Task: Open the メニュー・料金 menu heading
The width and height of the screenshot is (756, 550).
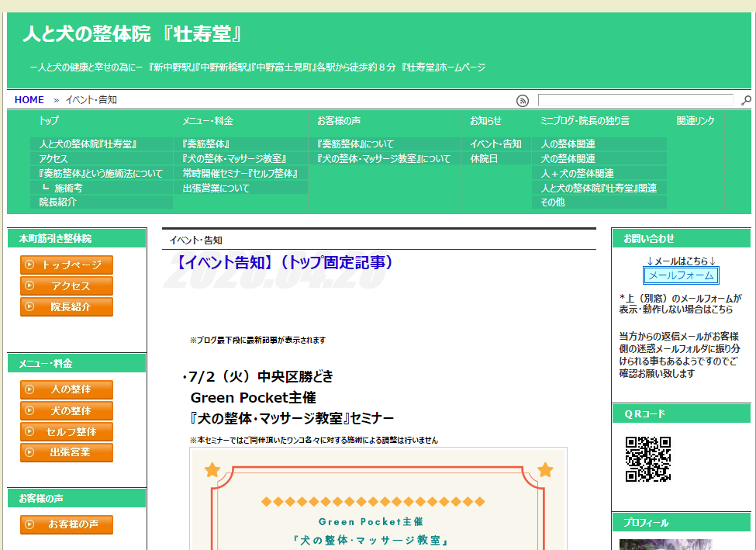Action: [207, 120]
